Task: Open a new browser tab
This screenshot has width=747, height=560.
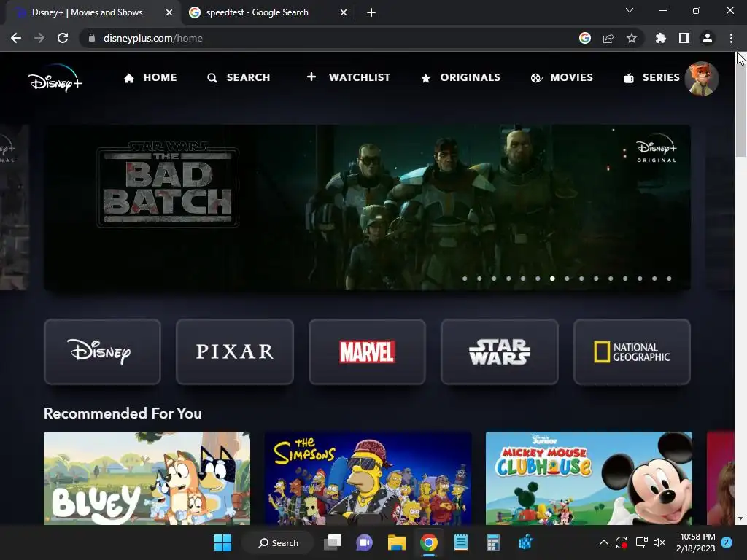Action: (x=371, y=13)
